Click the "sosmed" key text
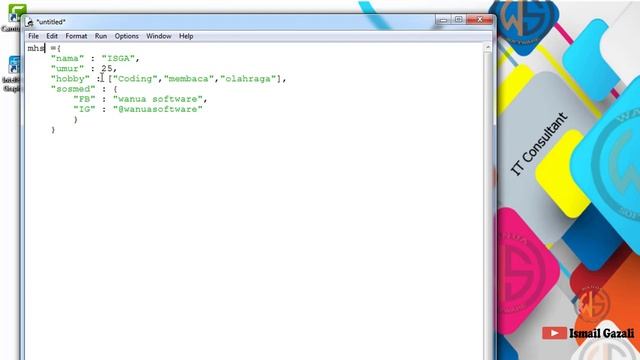Image resolution: width=640 pixels, height=360 pixels. (x=73, y=89)
